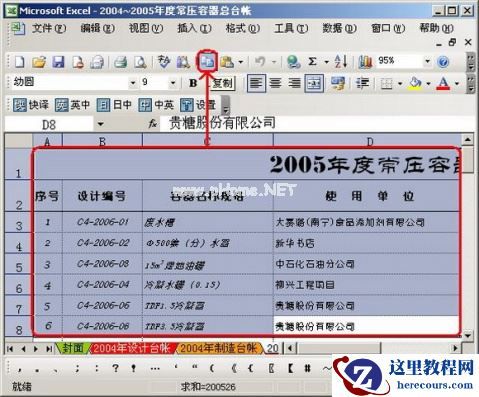This screenshot has height=397, width=479.
Task: Open the font color red A swatch
Action: tap(443, 83)
